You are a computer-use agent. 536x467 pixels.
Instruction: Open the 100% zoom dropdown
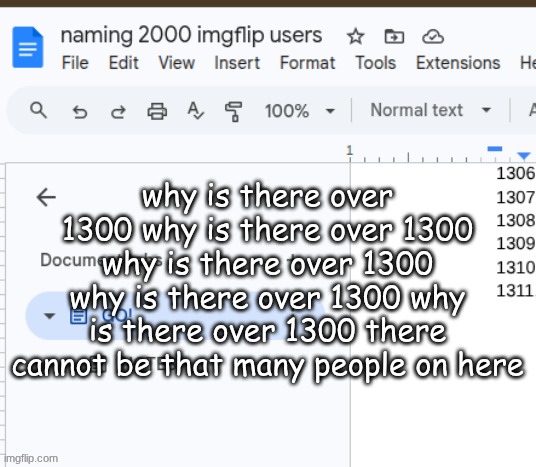click(299, 111)
